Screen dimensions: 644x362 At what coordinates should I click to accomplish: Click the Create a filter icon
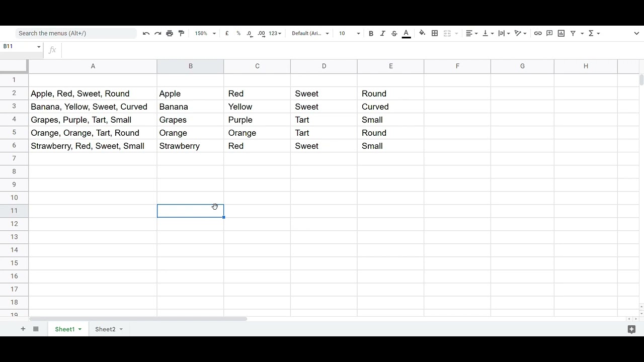[x=573, y=33]
